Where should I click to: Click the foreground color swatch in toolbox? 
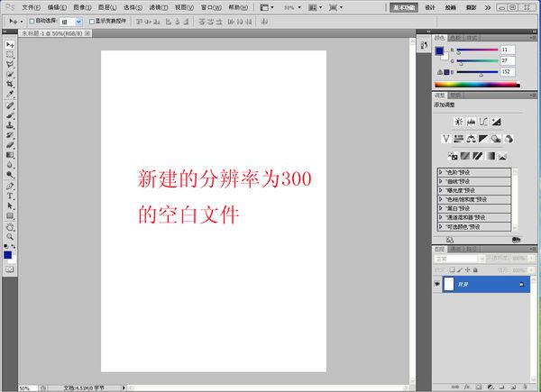(7, 255)
